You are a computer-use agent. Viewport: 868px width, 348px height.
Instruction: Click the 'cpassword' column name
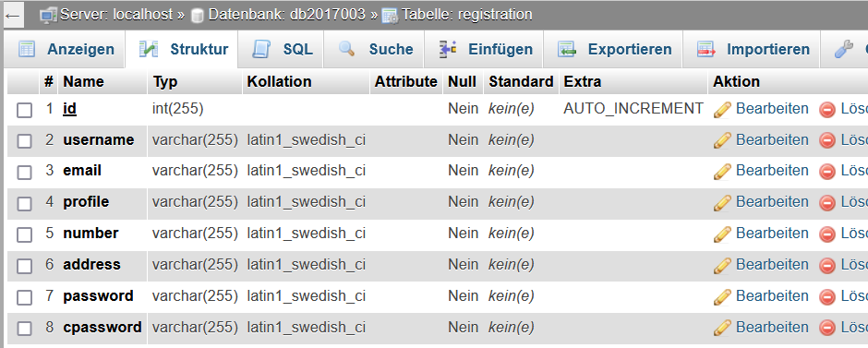tap(102, 328)
